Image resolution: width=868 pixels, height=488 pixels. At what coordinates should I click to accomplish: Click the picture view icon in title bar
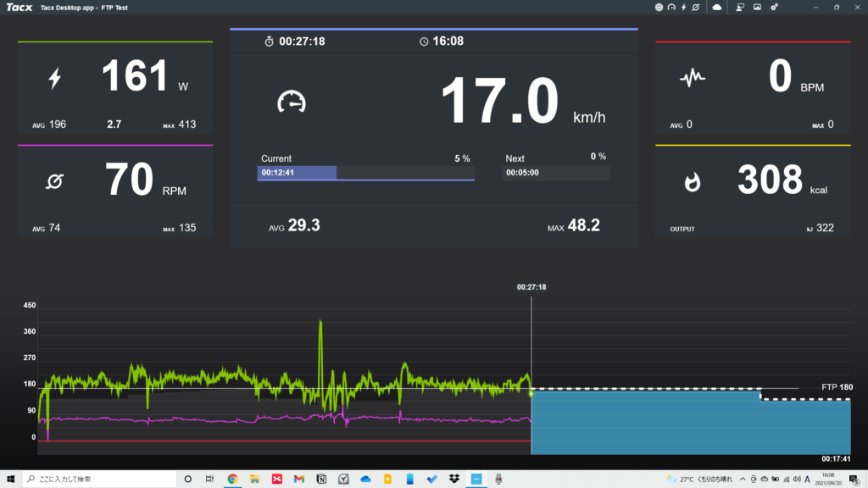(757, 7)
